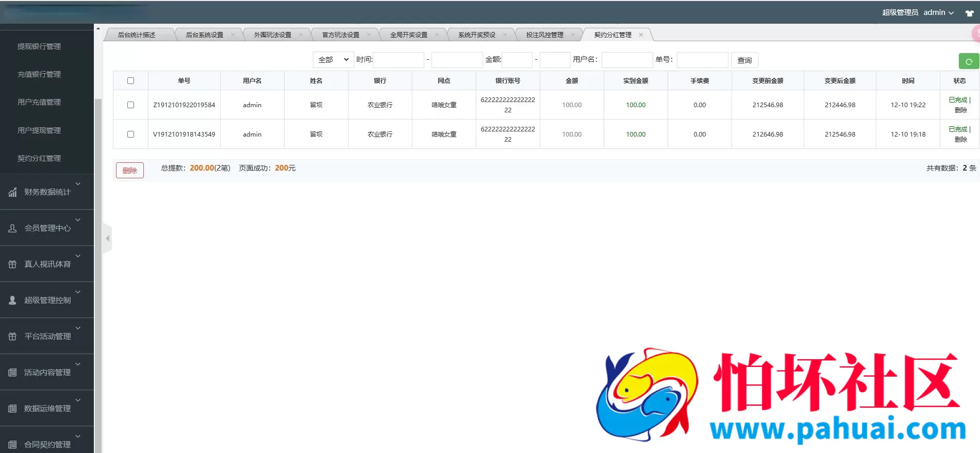Click the end time input field
The width and height of the screenshot is (980, 453).
tap(457, 60)
